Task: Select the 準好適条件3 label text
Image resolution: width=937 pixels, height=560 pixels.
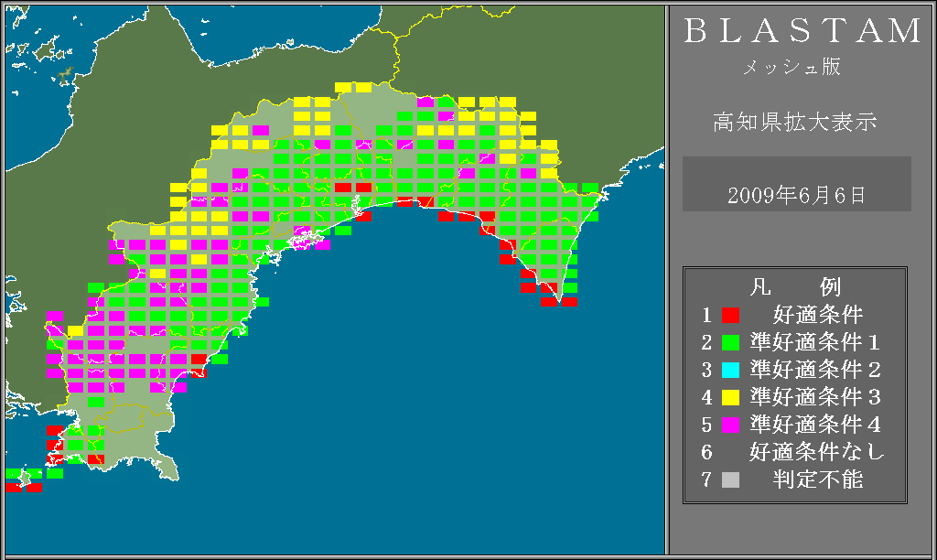Action: click(x=815, y=398)
